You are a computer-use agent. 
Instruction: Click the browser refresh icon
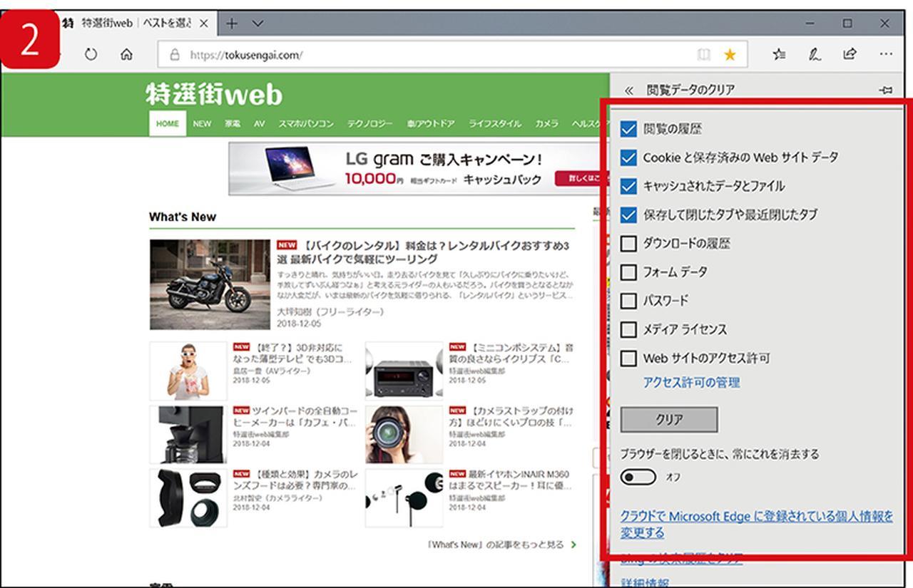click(x=91, y=54)
